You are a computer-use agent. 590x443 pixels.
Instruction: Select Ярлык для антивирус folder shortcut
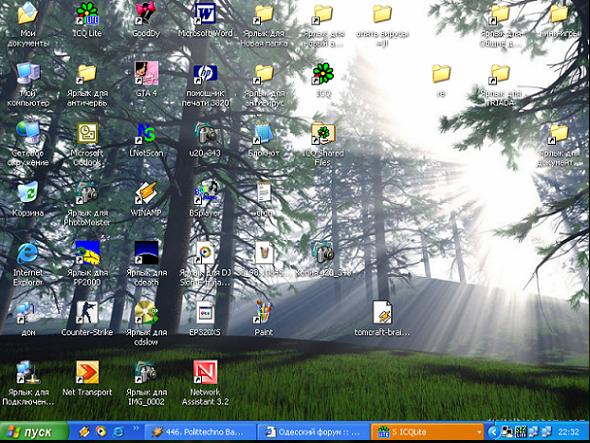(x=264, y=73)
